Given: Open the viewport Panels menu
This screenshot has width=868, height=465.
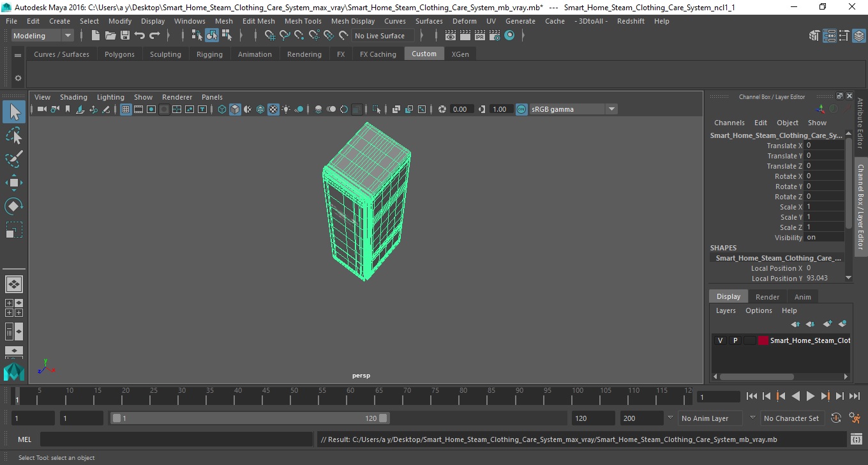Looking at the screenshot, I should pos(212,97).
